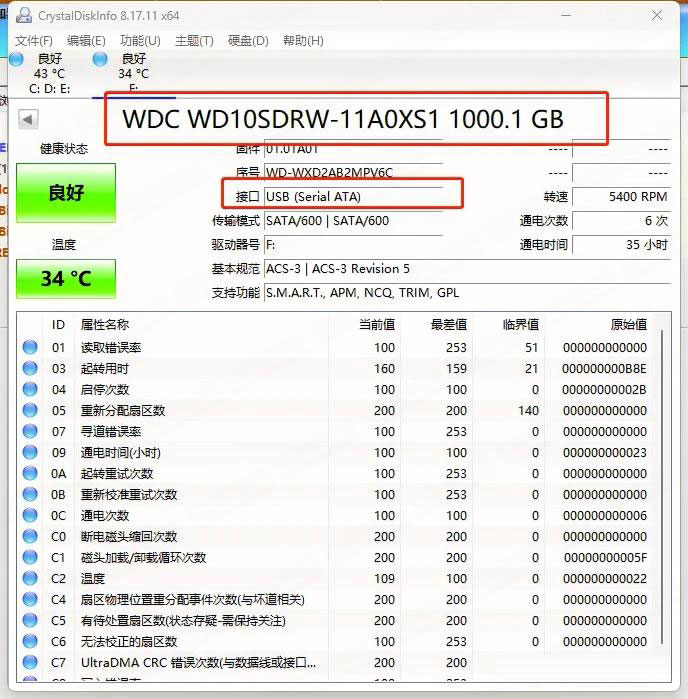Open the 功能(U) menu
The image size is (688, 699).
coord(140,41)
